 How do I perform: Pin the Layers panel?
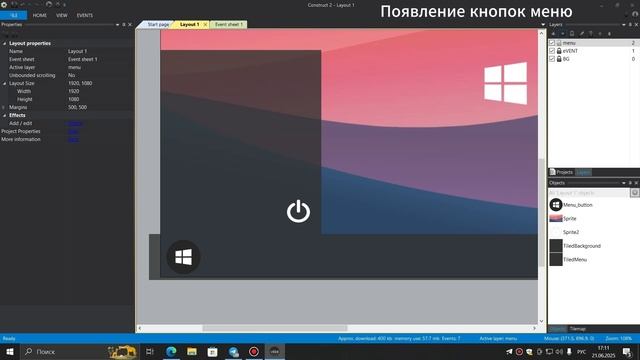point(630,24)
